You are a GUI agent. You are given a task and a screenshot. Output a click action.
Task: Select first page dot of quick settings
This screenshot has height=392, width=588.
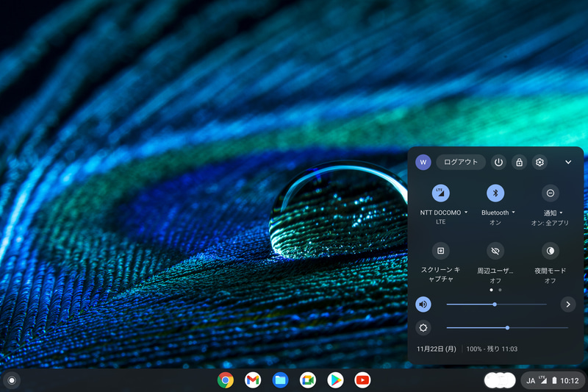(x=491, y=290)
